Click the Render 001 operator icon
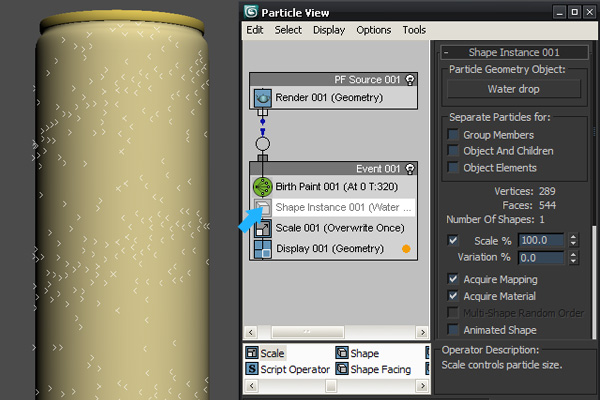 (262, 98)
